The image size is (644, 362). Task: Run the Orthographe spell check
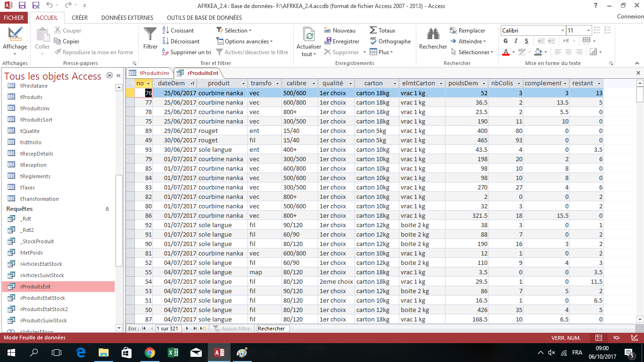tap(390, 41)
